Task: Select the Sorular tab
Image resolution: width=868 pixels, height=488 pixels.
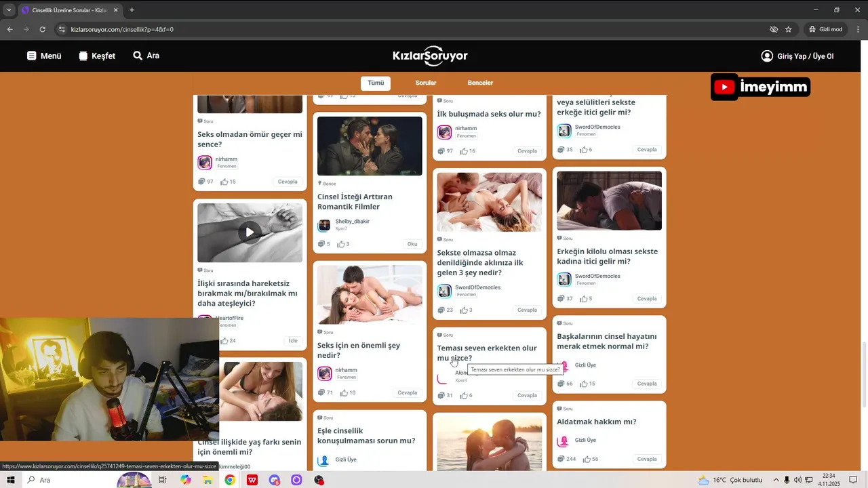Action: coord(426,83)
